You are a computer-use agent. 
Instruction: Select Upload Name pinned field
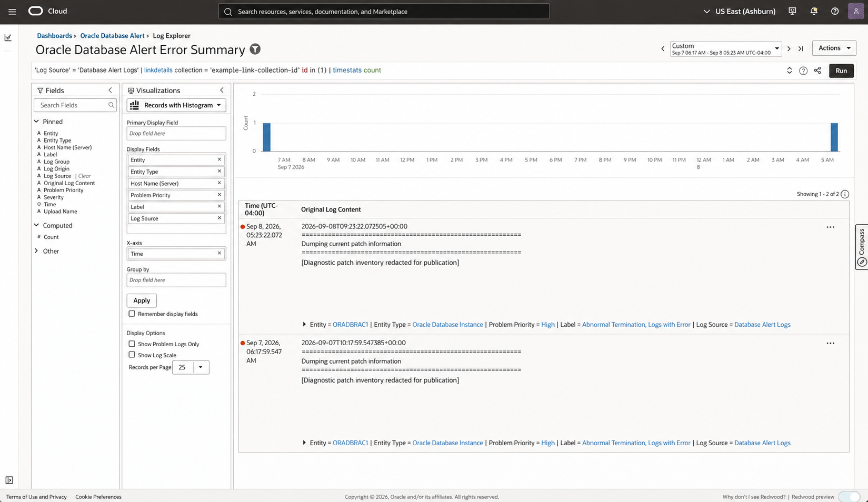[60, 212]
